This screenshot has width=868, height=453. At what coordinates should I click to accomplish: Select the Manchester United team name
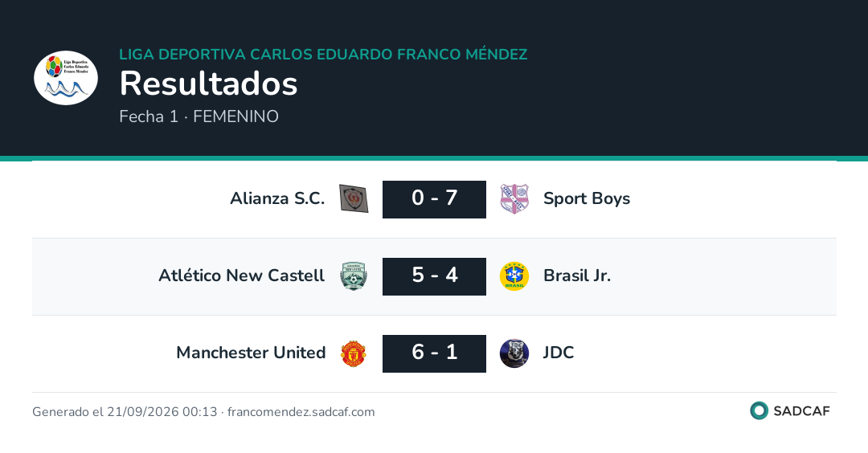[x=251, y=353]
